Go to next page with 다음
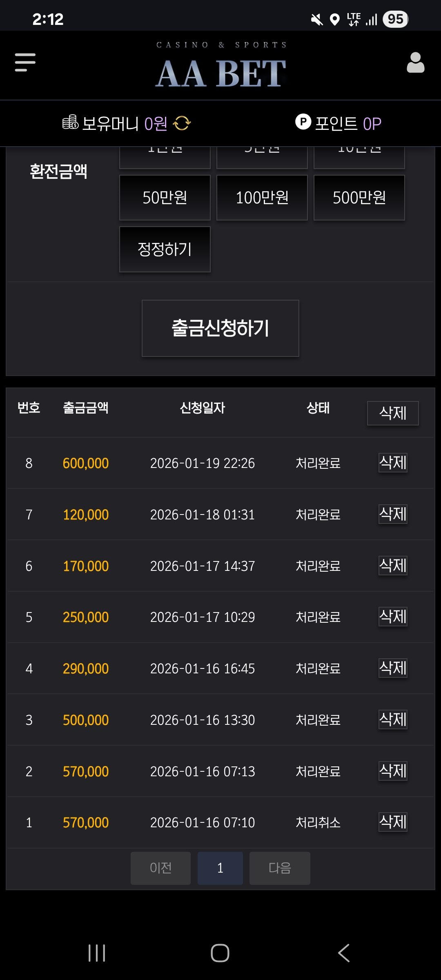 pos(280,868)
